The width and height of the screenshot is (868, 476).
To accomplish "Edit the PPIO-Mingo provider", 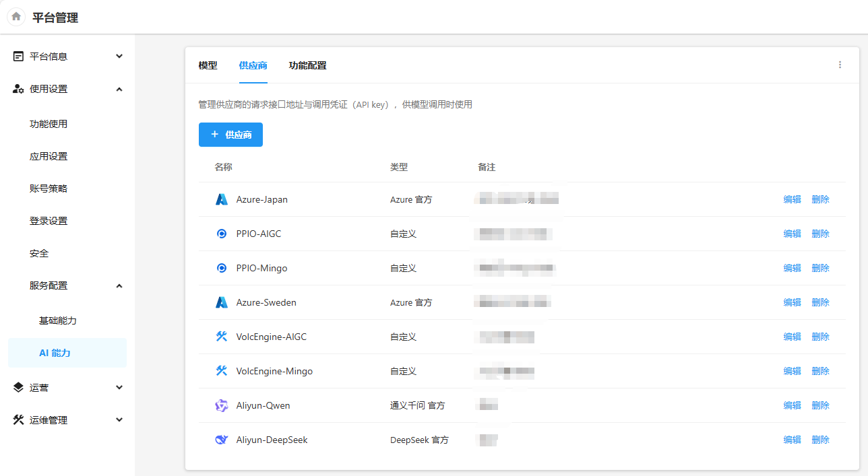I will pos(792,268).
